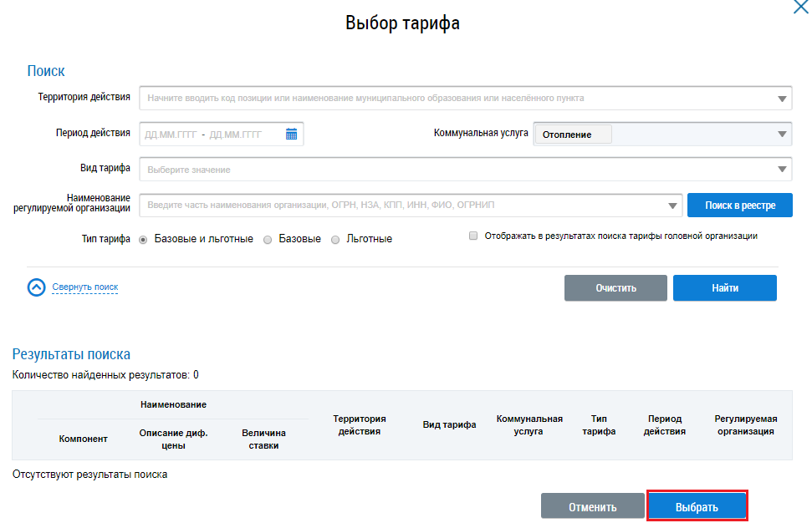This screenshot has height=523, width=812.
Task: Enable showing head organization tariffs checkbox
Action: click(x=473, y=236)
